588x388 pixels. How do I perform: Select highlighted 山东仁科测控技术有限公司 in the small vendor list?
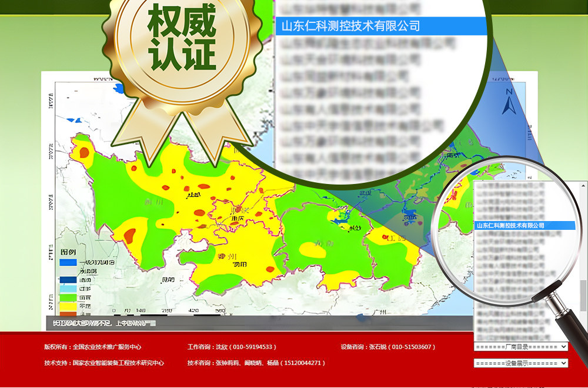coord(524,225)
